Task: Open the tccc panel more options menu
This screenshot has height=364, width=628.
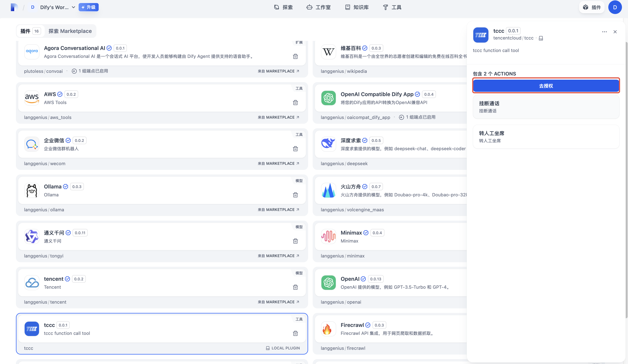Action: (x=604, y=32)
